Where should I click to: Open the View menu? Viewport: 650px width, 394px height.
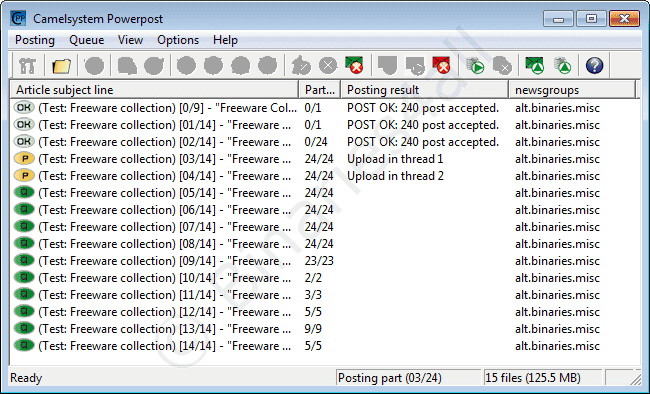[130, 40]
